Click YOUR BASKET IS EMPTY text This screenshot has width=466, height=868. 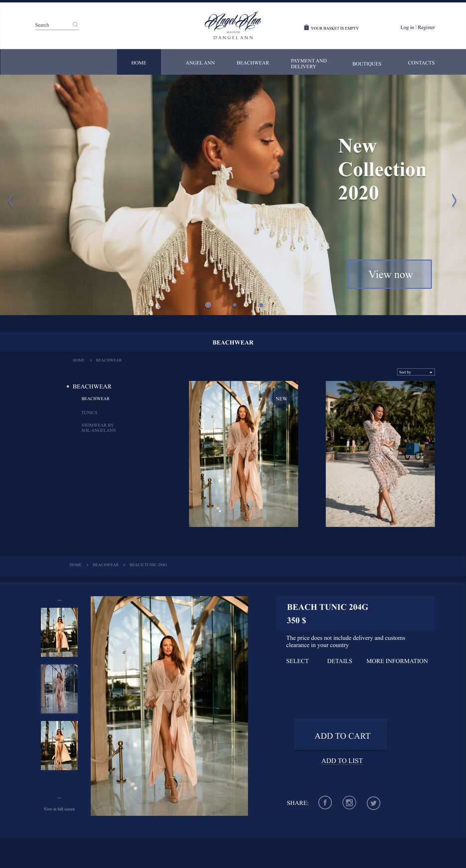[334, 28]
